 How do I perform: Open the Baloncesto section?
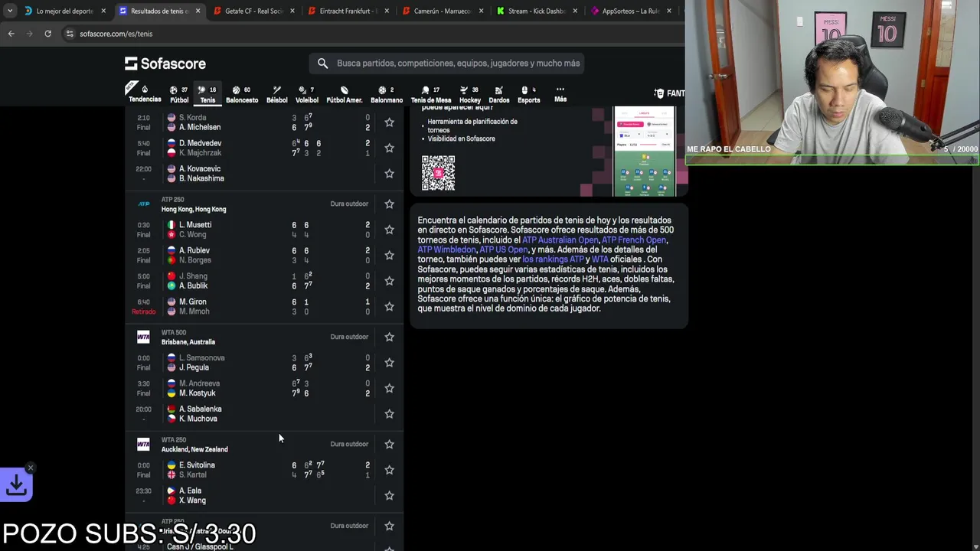242,94
